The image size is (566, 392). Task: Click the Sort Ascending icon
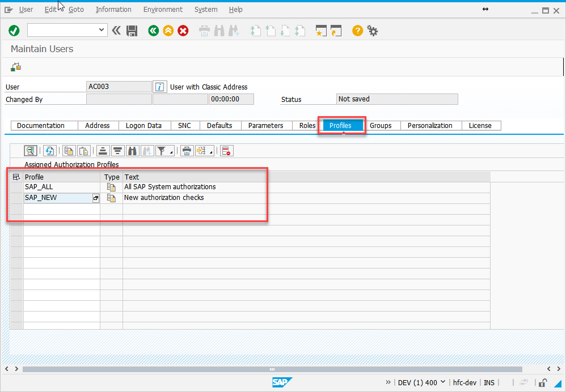tap(103, 151)
